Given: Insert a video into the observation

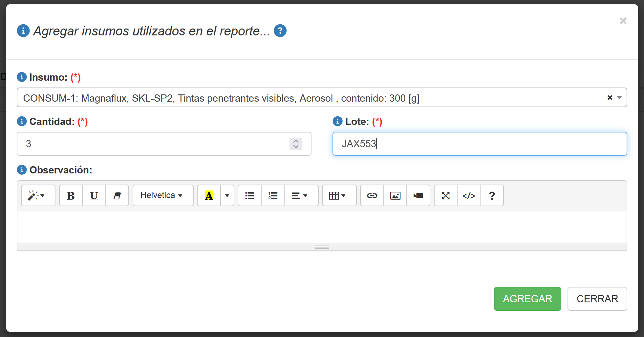Looking at the screenshot, I should click(x=418, y=196).
